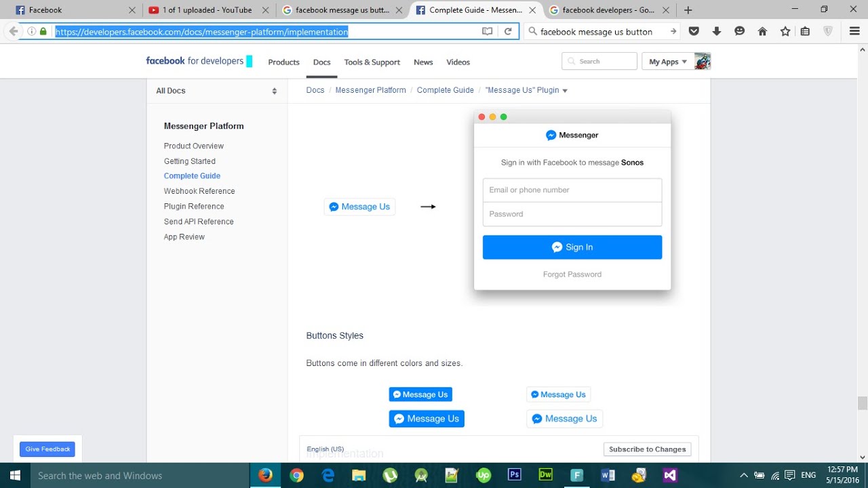Screen dimensions: 868x488
Task: Open Getting Started in sidebar
Action: coord(190,161)
